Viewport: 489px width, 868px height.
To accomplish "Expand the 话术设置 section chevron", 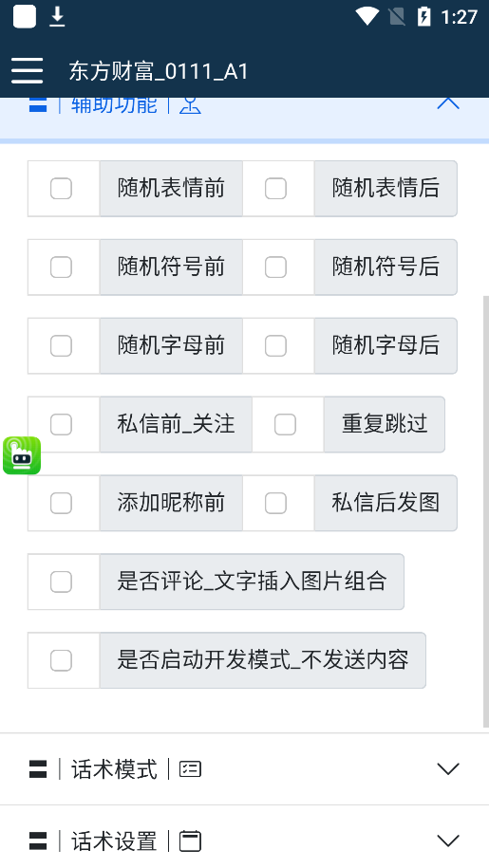I will pyautogui.click(x=448, y=840).
